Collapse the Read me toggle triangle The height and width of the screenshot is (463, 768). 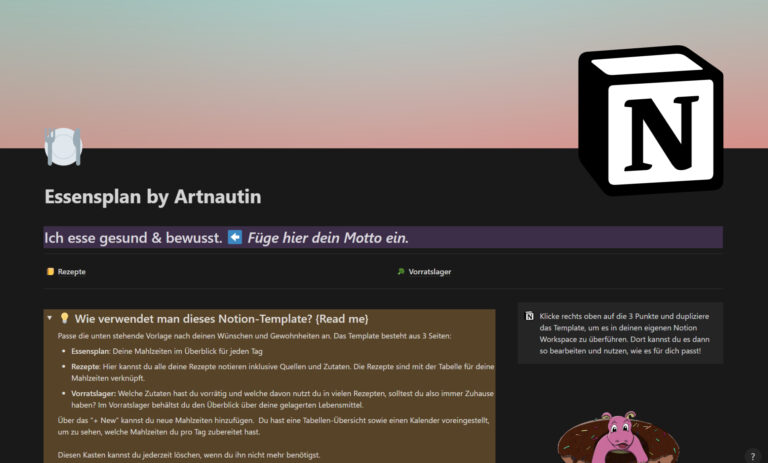[49, 318]
